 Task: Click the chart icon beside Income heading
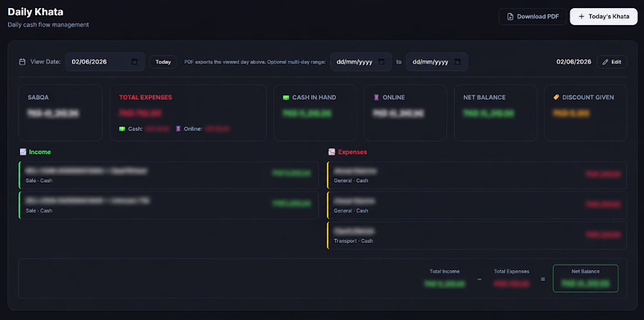coord(23,152)
